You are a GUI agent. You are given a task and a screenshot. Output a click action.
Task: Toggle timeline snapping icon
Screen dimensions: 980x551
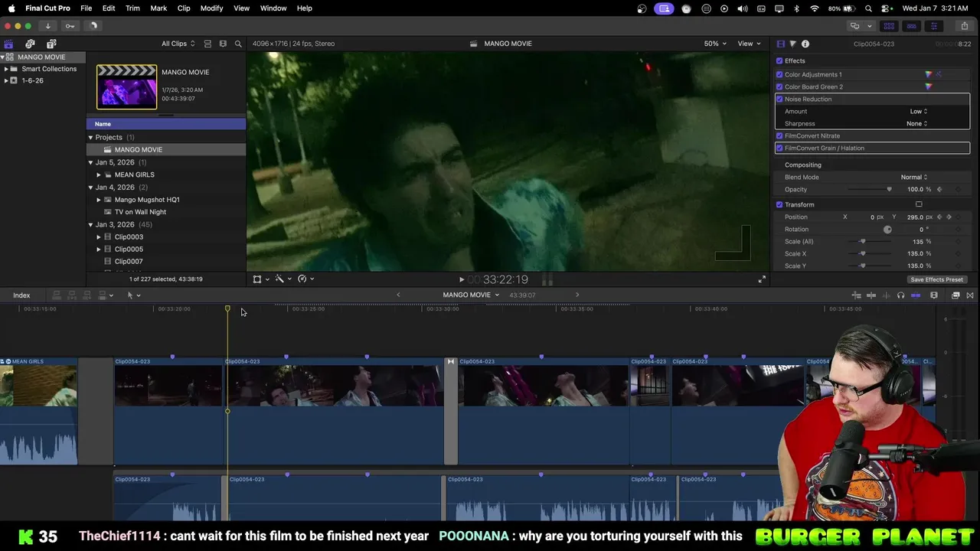[916, 295]
